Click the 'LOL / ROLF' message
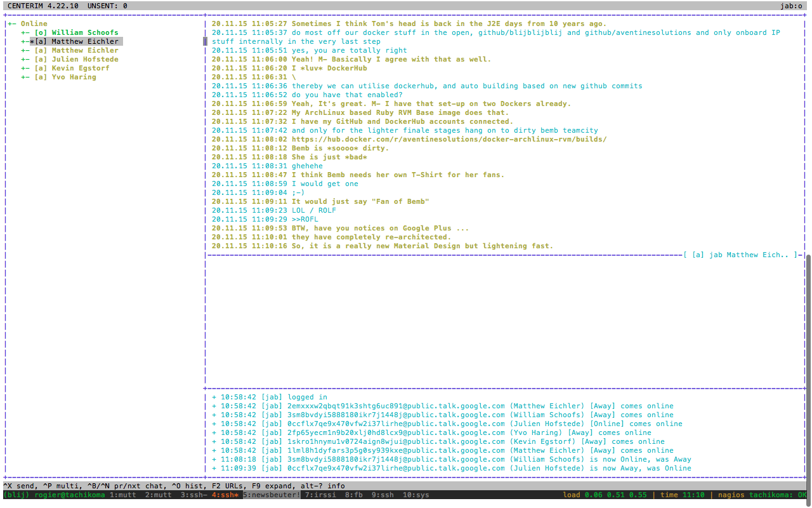Image resolution: width=812 pixels, height=508 pixels. pyautogui.click(x=314, y=210)
